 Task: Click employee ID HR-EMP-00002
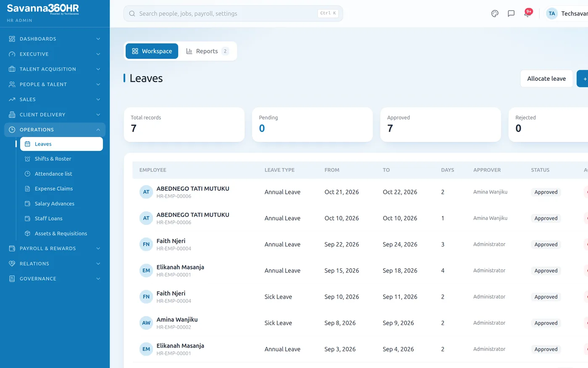[174, 327]
